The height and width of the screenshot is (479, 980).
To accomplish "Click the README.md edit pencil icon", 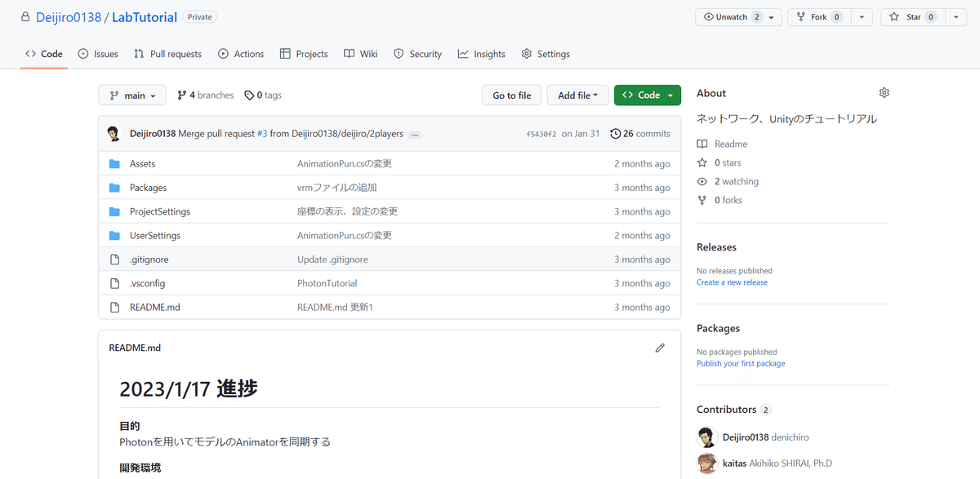I will [660, 348].
